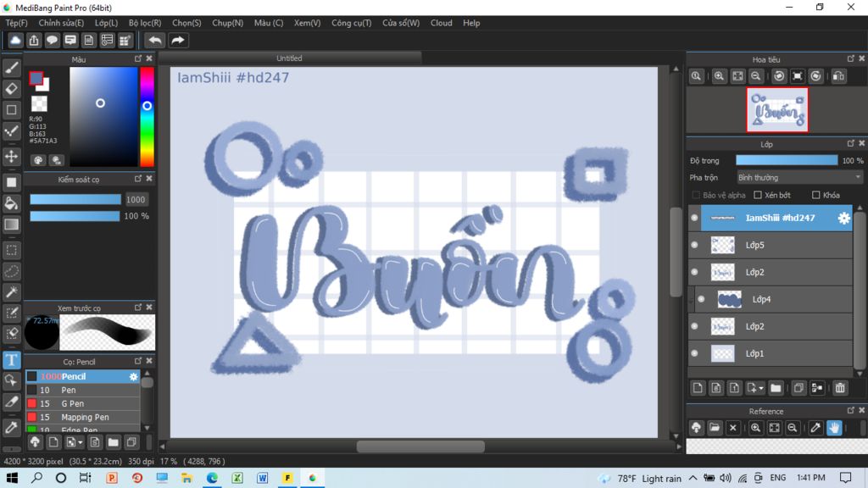Create a new raster layer
Screen dimensions: 868x488
[698, 388]
